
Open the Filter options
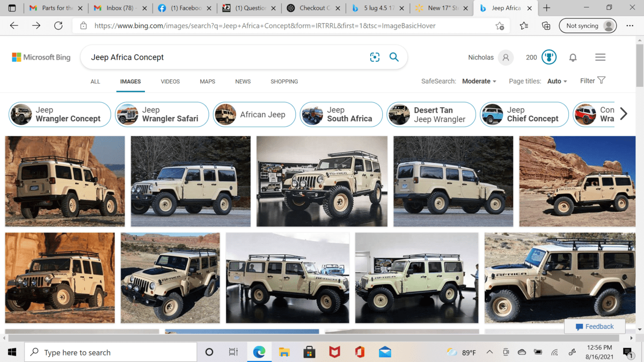point(592,81)
